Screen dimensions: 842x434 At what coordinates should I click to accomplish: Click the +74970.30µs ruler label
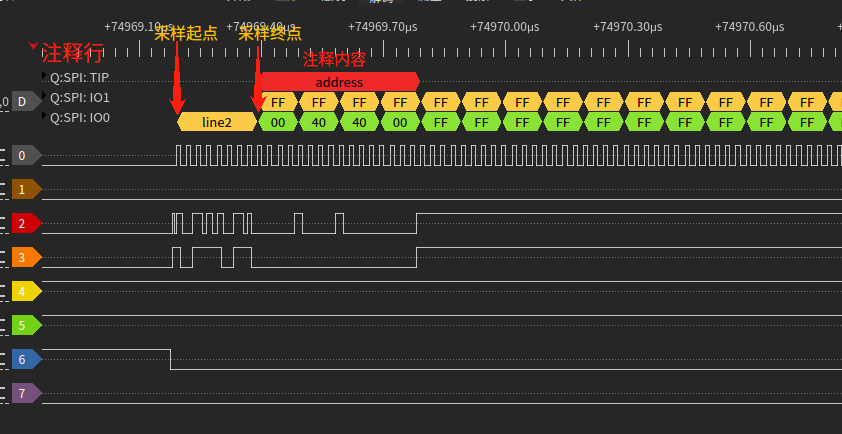click(628, 27)
